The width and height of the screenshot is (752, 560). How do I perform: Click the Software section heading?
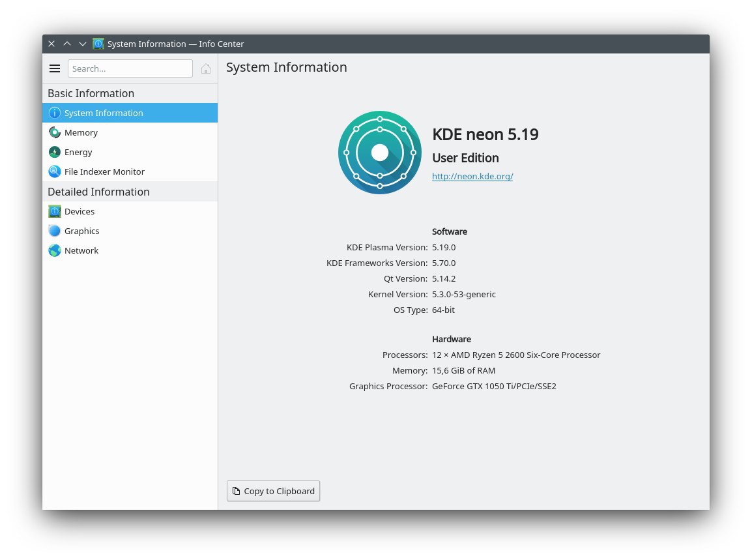[450, 231]
